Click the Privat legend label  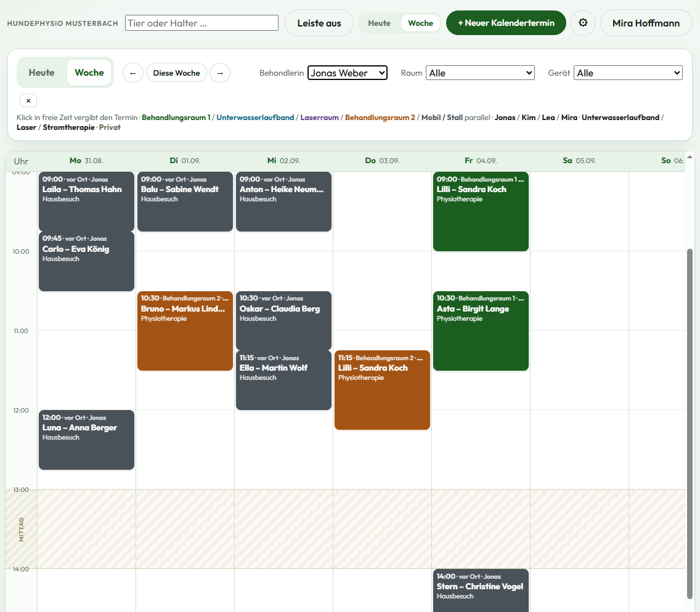click(110, 127)
